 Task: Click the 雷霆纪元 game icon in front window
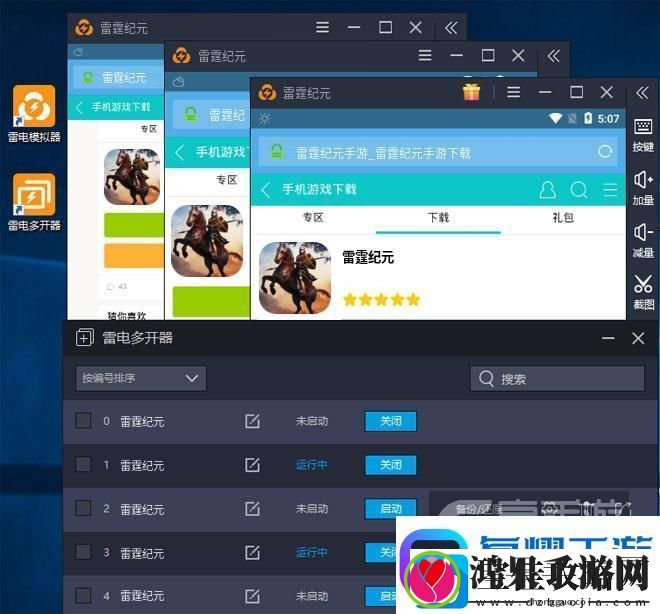click(x=295, y=278)
